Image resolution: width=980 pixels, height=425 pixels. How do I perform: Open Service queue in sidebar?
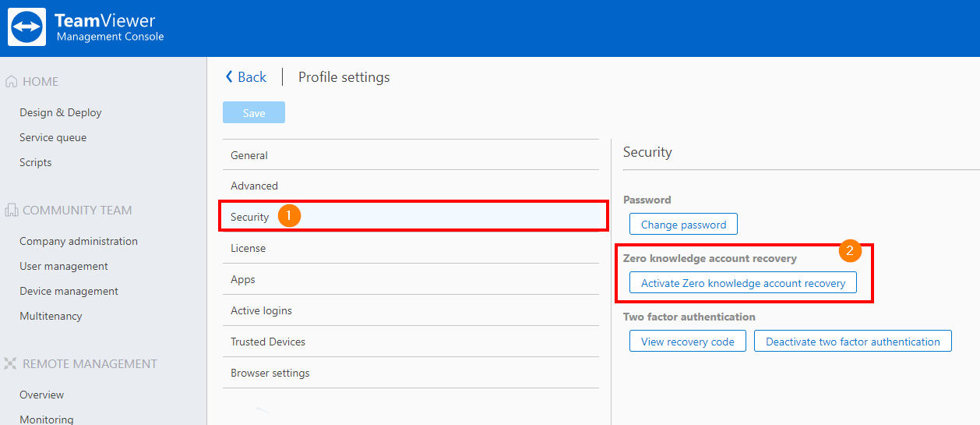[x=53, y=137]
